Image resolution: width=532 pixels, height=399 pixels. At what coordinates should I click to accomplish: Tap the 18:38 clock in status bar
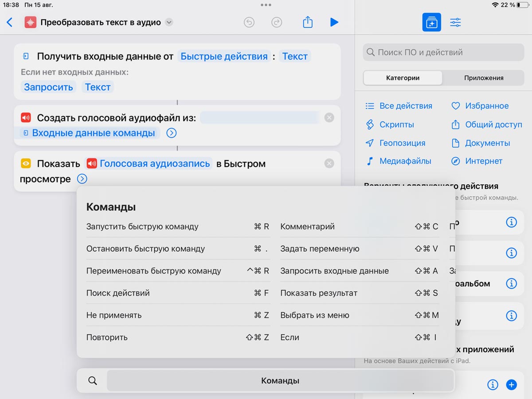[x=11, y=5]
